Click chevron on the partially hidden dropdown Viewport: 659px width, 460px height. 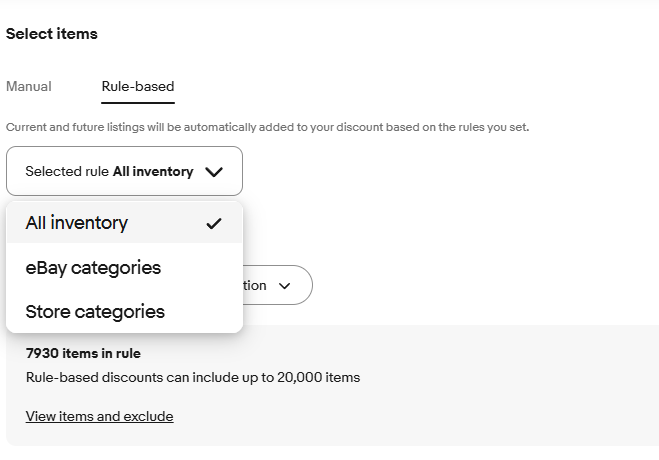[285, 286]
